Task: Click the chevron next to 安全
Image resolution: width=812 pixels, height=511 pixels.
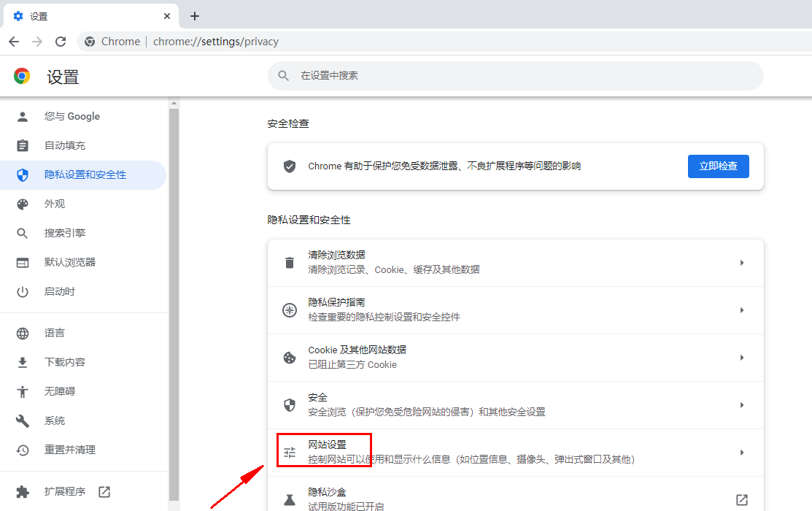Action: tap(742, 404)
